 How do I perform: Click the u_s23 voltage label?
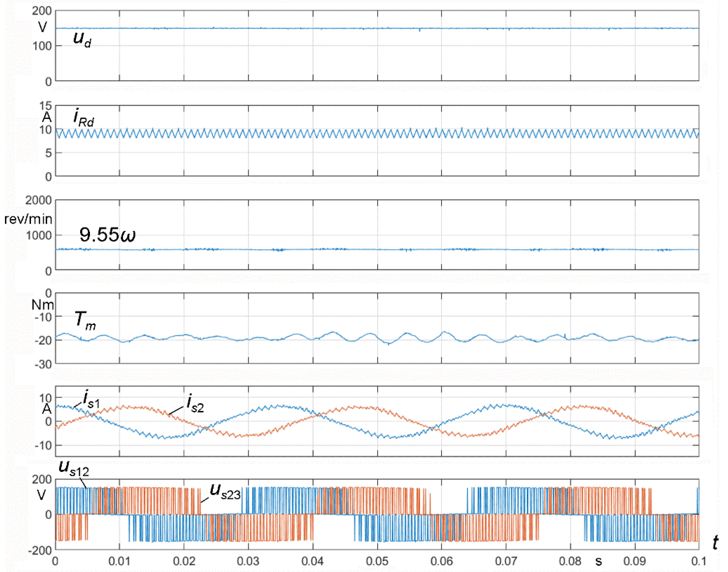coord(225,492)
